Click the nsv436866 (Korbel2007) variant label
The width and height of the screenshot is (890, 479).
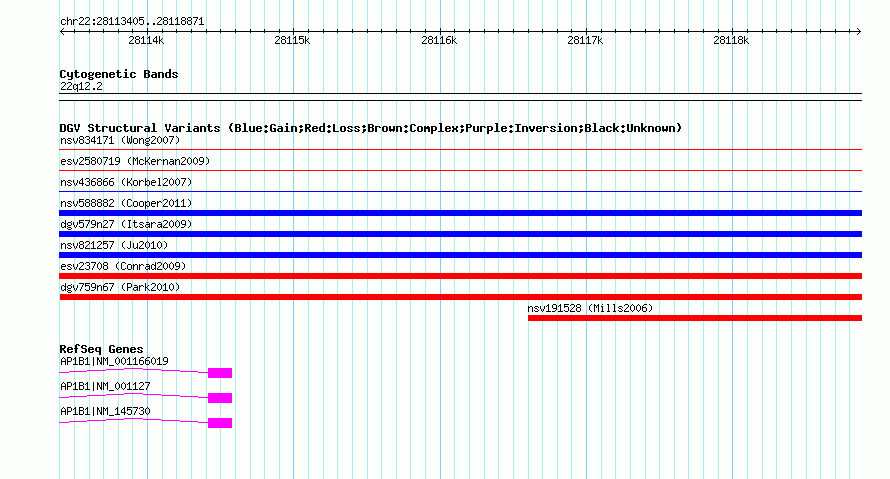pos(126,182)
